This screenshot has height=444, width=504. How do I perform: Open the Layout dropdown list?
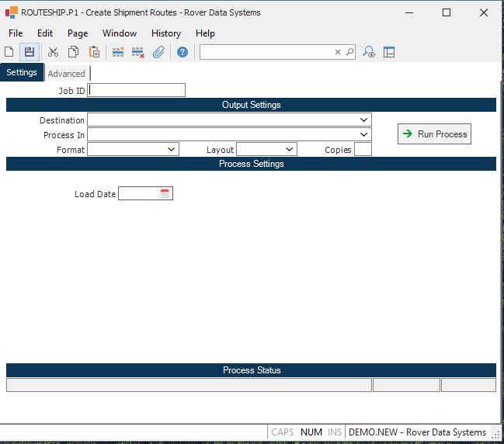290,149
